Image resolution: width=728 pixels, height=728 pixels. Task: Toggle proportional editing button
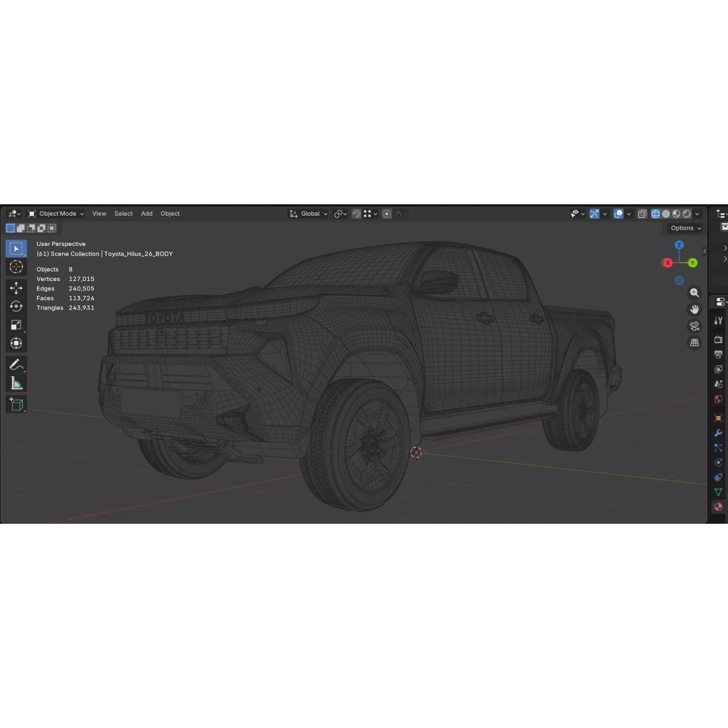(387, 214)
